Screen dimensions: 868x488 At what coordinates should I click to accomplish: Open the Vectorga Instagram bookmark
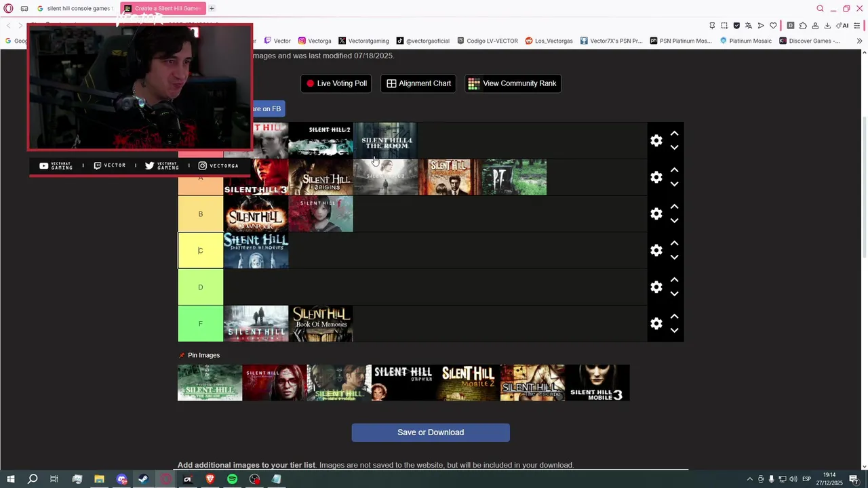pyautogui.click(x=315, y=41)
